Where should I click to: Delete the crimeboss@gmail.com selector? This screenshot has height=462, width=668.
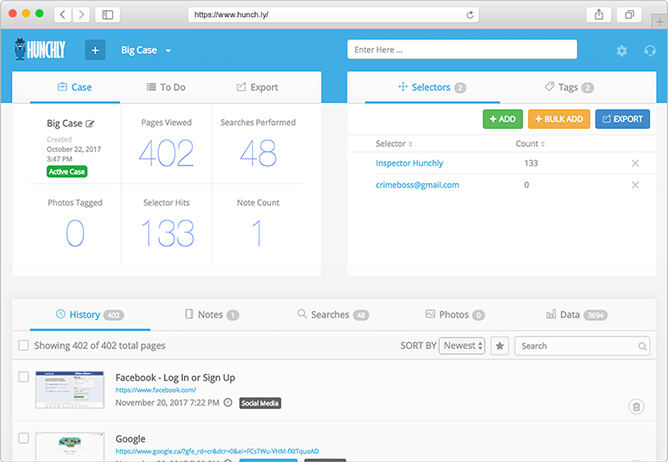[635, 185]
